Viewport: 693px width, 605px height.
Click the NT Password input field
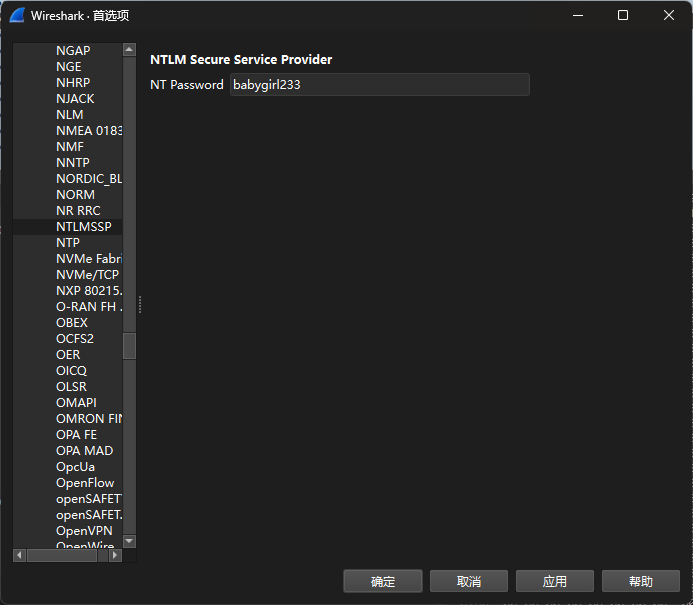[x=379, y=85]
